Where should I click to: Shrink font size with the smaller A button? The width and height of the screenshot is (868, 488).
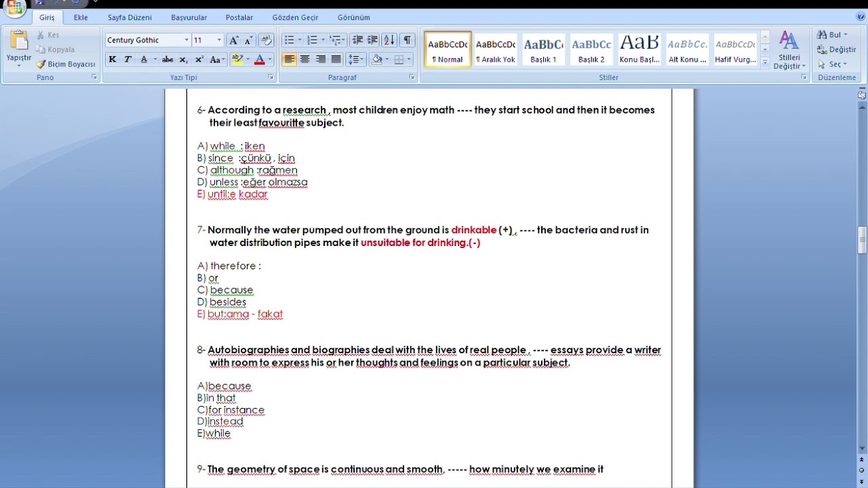coord(249,41)
